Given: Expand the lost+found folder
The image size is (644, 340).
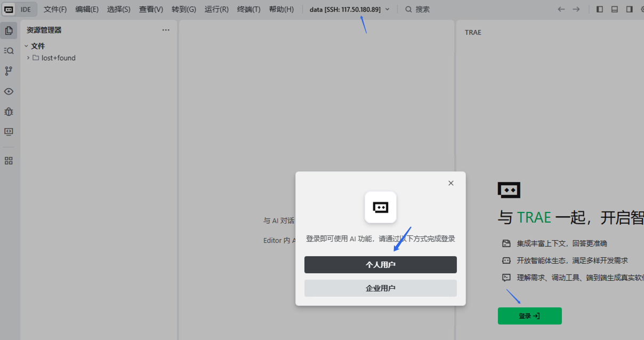Looking at the screenshot, I should click(28, 58).
